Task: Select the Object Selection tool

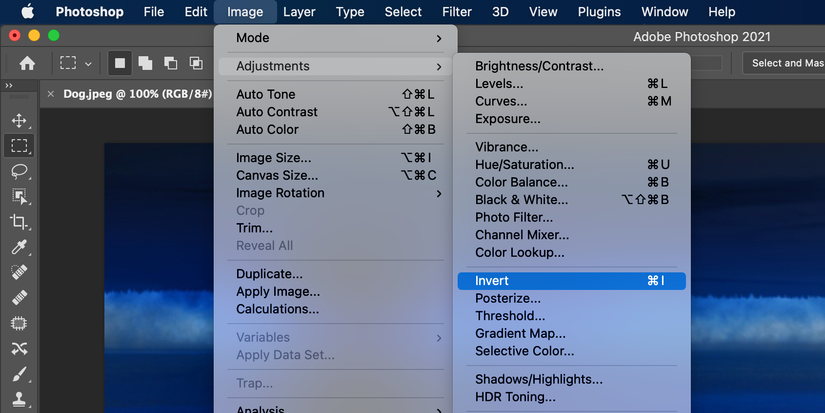Action: pyautogui.click(x=19, y=196)
